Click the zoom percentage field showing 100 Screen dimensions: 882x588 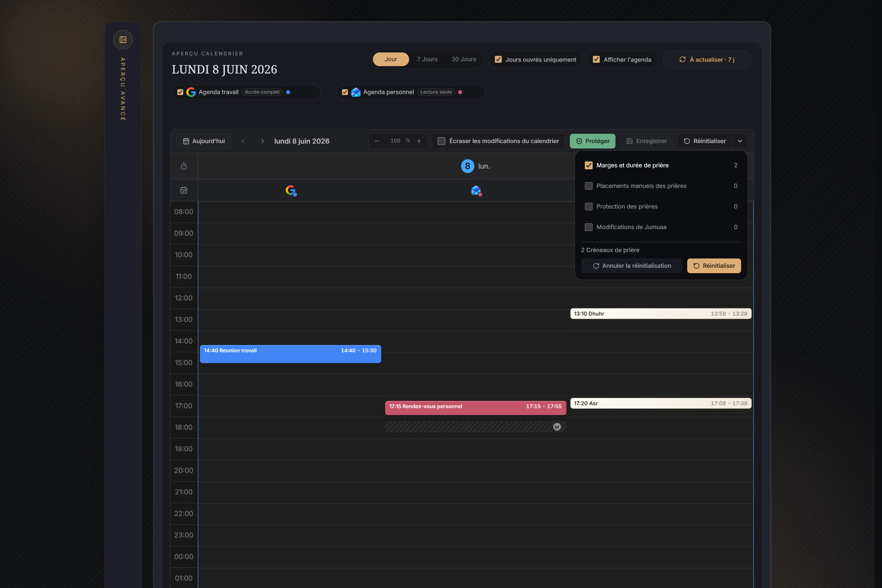(395, 141)
